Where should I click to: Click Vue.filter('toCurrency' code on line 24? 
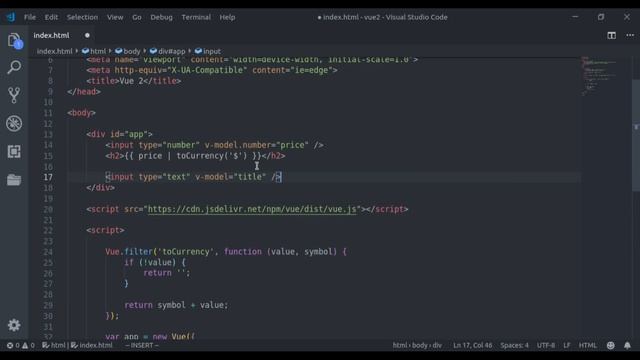pyautogui.click(x=160, y=252)
